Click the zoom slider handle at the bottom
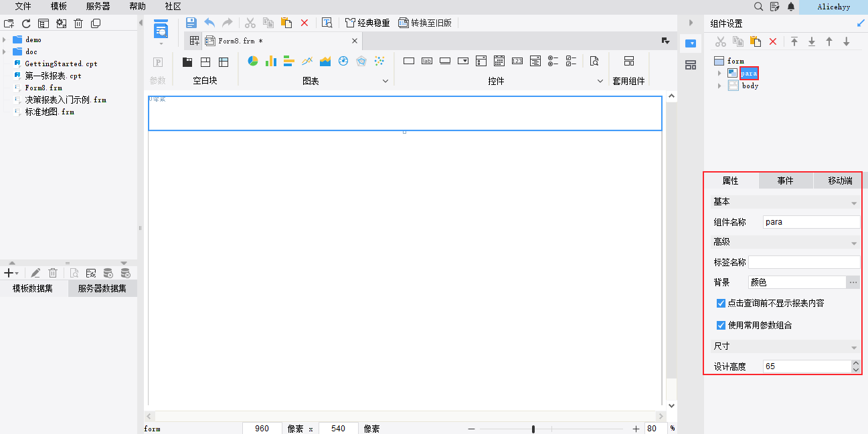Viewport: 868px width, 434px height. (x=533, y=429)
